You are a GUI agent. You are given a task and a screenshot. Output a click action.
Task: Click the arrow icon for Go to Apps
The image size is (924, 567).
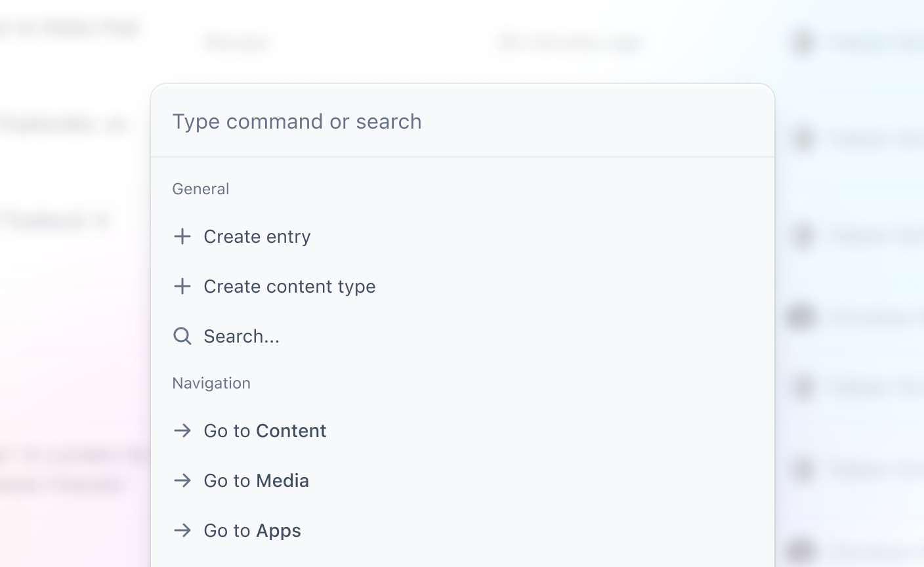(182, 530)
